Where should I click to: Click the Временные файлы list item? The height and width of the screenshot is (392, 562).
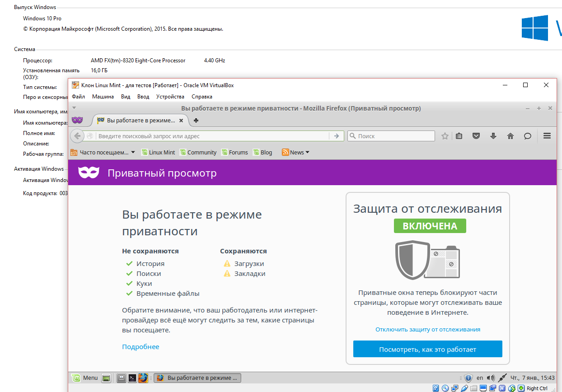point(168,294)
